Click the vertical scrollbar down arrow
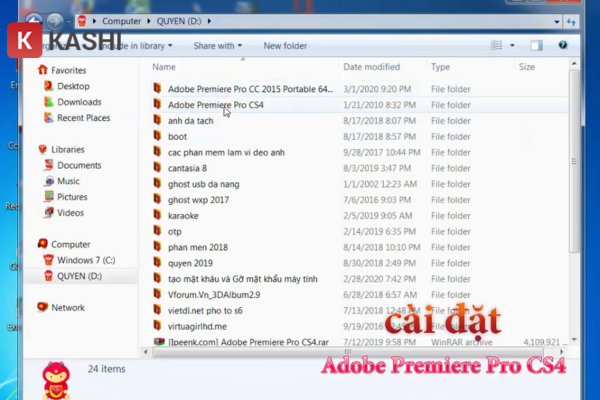Viewport: 600px width, 400px height. [574, 340]
